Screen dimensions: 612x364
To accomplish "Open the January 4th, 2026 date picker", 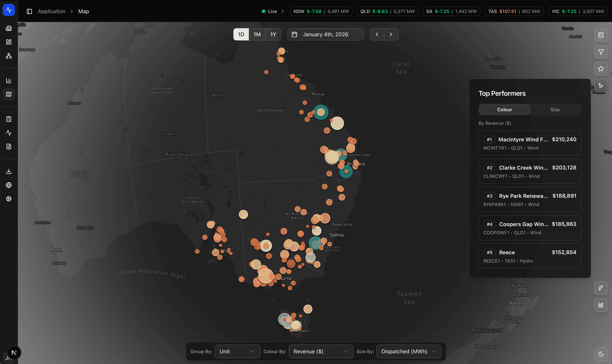I will click(325, 34).
